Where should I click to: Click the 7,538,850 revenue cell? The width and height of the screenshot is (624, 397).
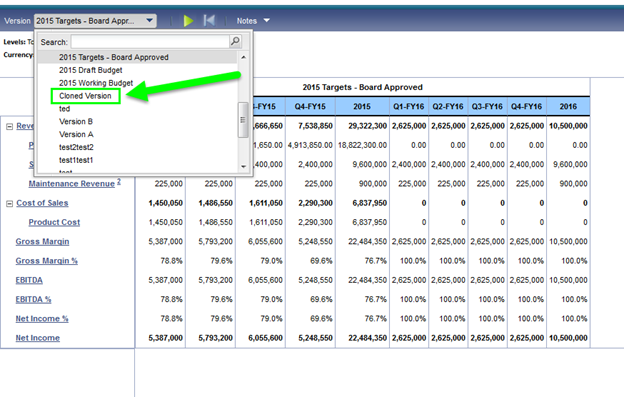pyautogui.click(x=315, y=126)
